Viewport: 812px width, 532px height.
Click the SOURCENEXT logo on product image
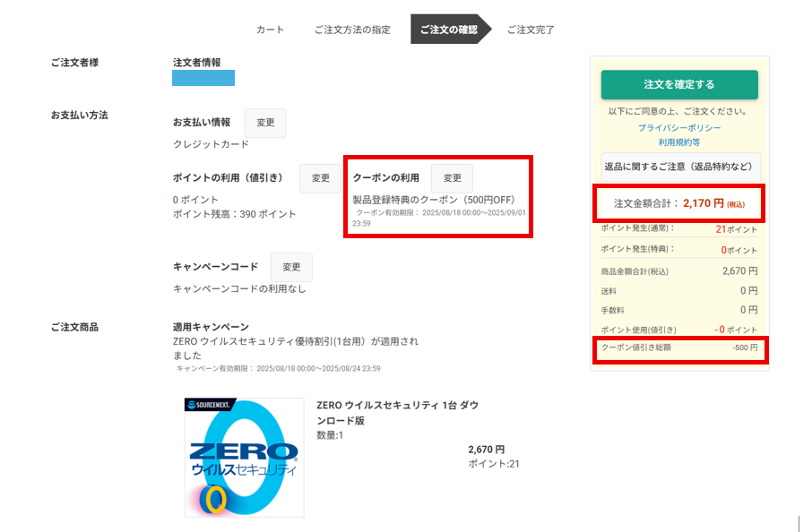211,405
